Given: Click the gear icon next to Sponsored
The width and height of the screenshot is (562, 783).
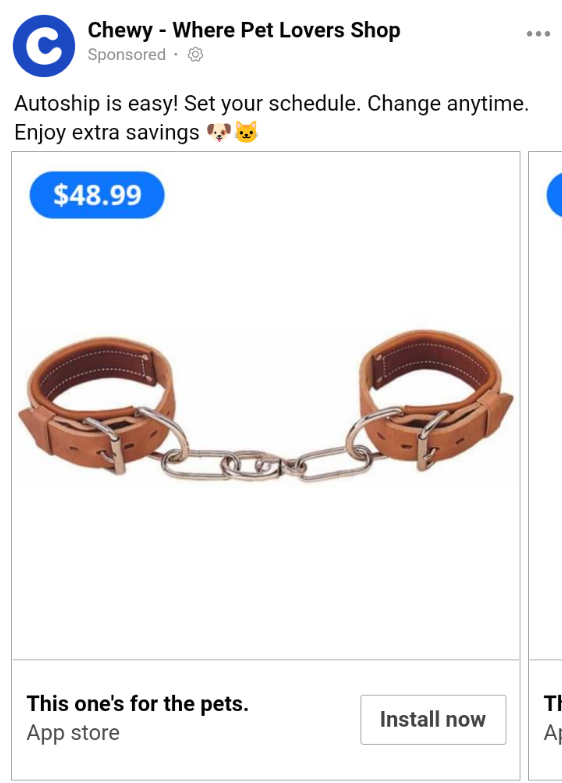Looking at the screenshot, I should coord(195,54).
